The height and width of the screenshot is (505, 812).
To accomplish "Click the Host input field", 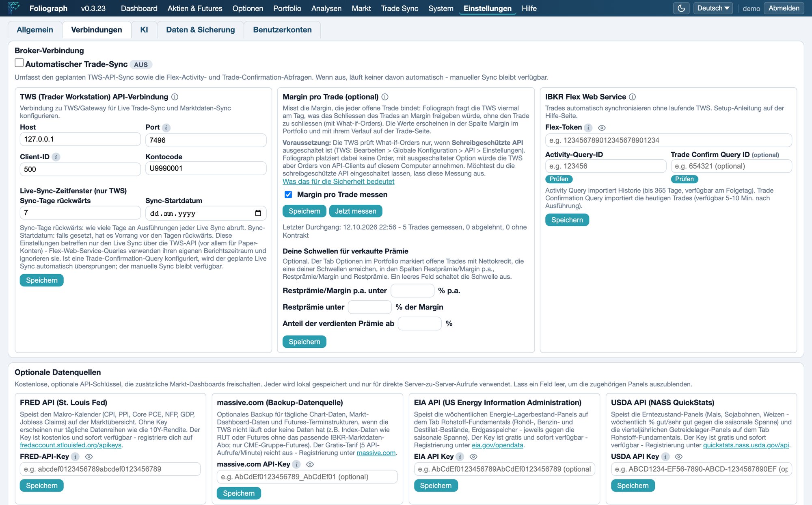I will coord(80,139).
